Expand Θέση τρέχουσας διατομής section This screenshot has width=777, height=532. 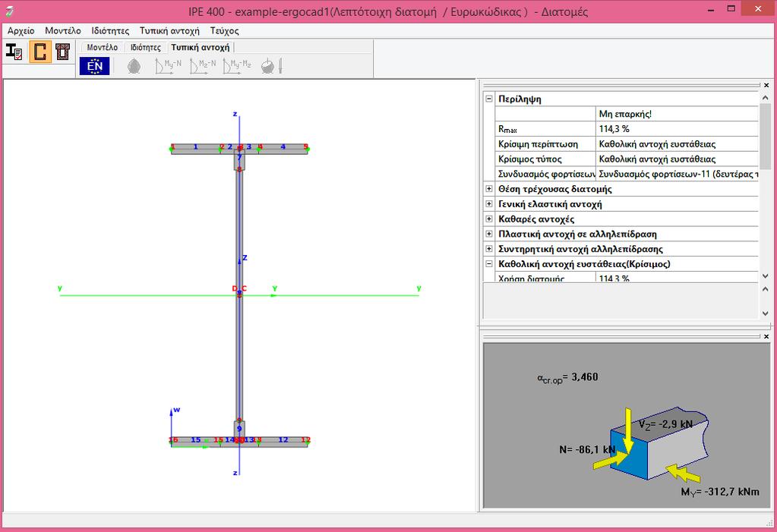pos(489,189)
